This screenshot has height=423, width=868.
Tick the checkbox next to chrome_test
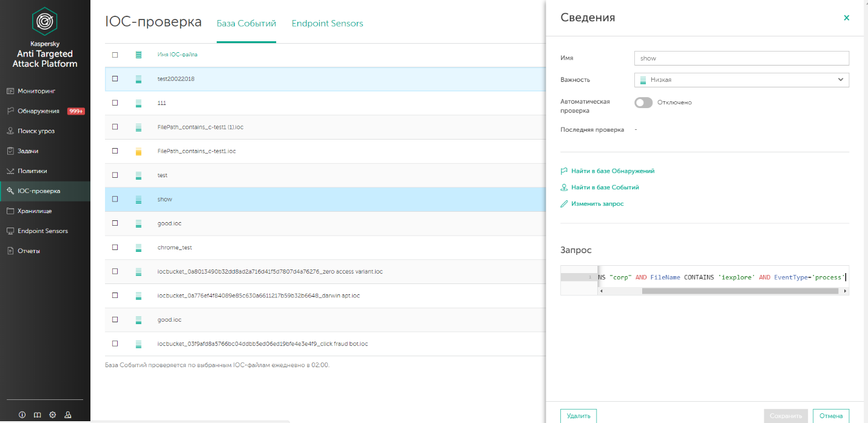[x=115, y=248]
